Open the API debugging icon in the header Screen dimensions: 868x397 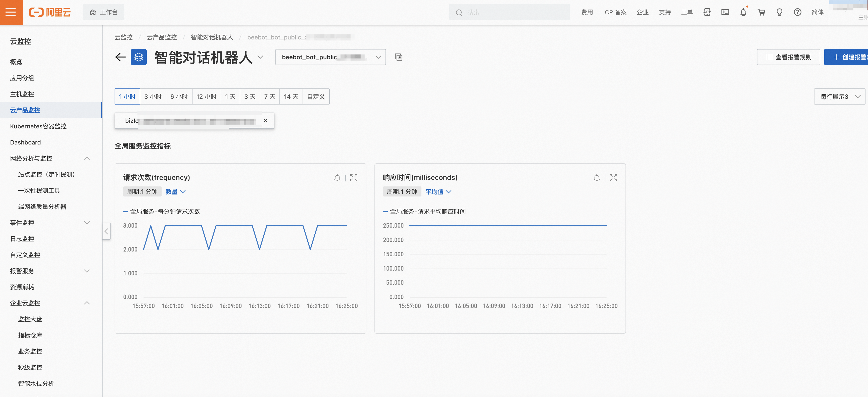click(707, 12)
